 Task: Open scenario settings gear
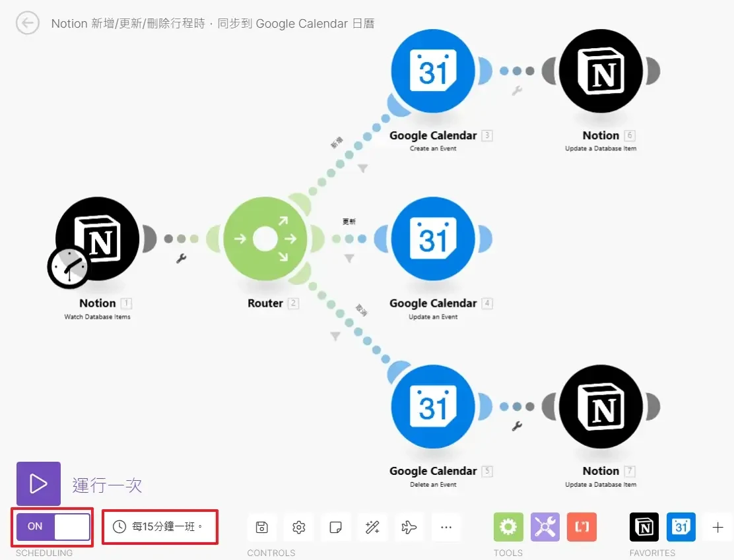pyautogui.click(x=298, y=527)
